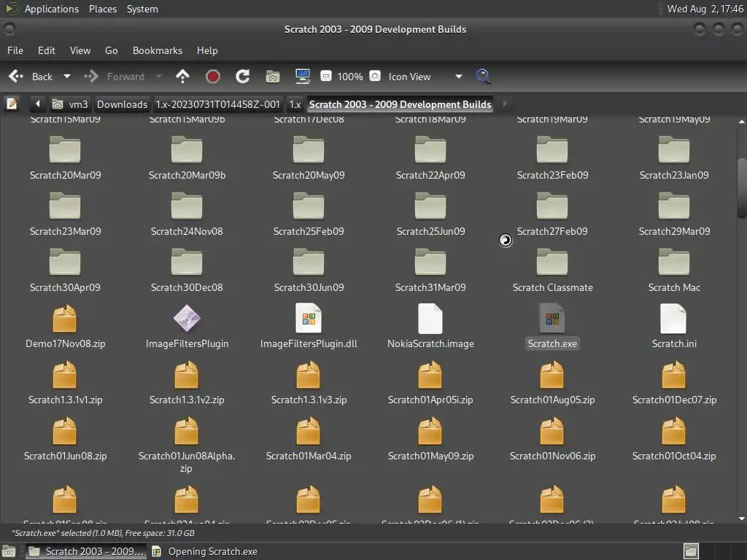The width and height of the screenshot is (747, 560).
Task: Go to vm3 in the path bar
Action: pyautogui.click(x=71, y=104)
